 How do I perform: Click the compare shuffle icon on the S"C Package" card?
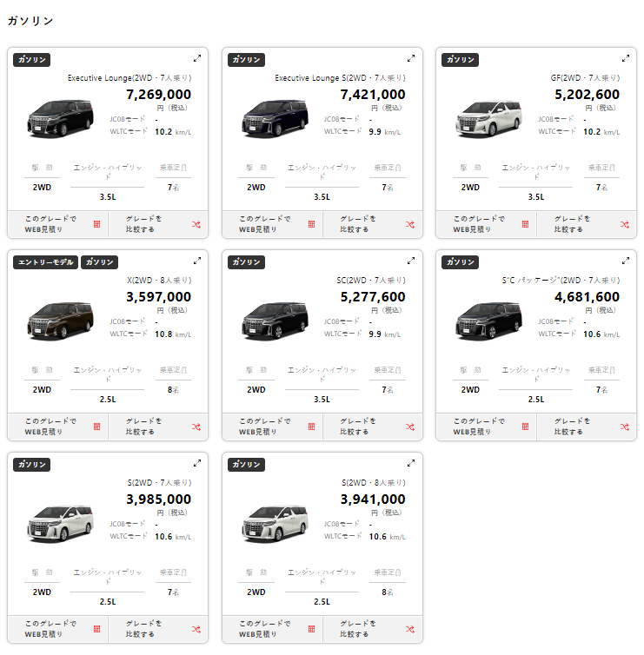(x=624, y=427)
